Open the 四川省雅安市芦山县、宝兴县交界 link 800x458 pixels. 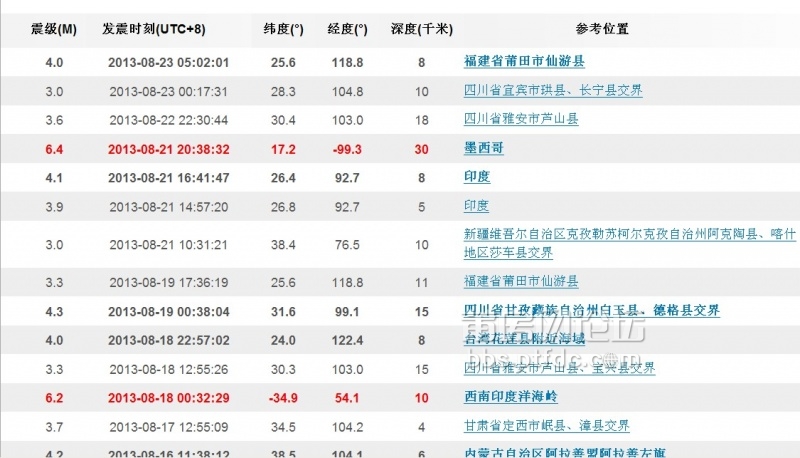tap(559, 368)
